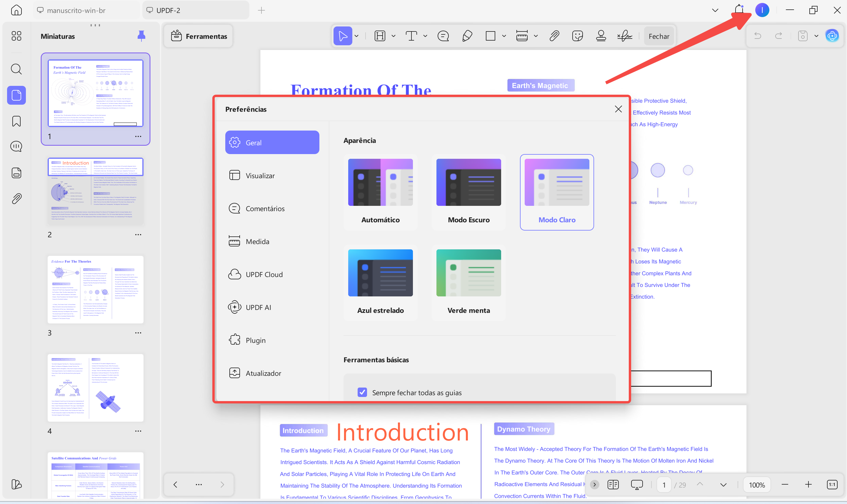Open the user account avatar

pyautogui.click(x=762, y=10)
